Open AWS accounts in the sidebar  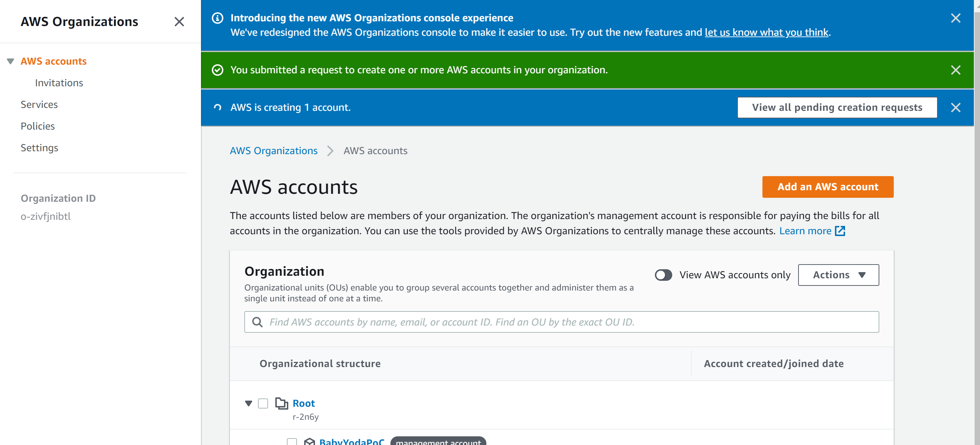coord(54,61)
